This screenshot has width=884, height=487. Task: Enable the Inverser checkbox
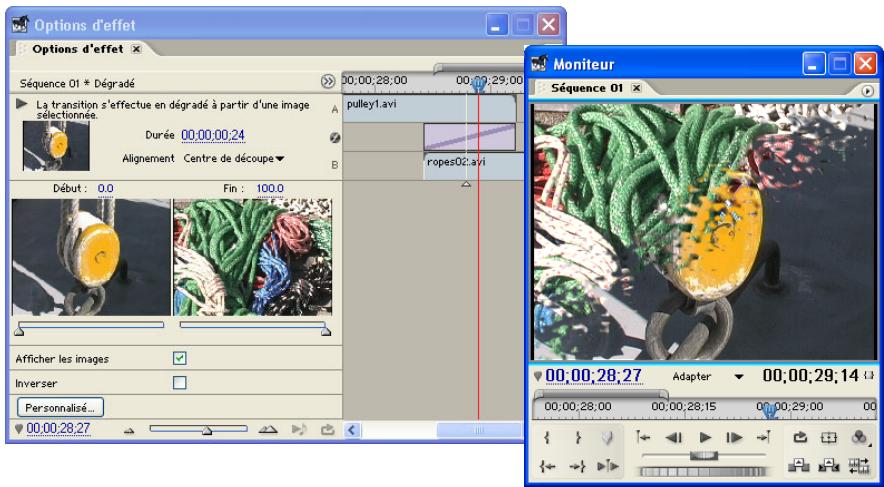tap(180, 382)
